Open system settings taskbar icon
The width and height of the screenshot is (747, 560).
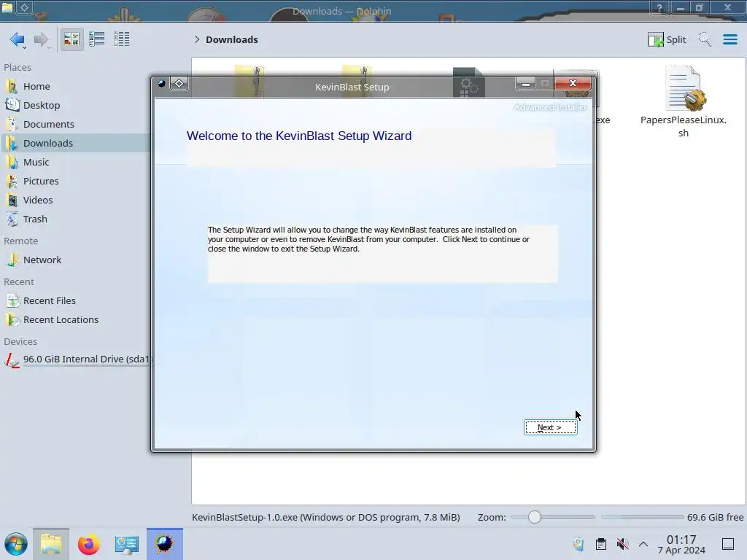pyautogui.click(x=127, y=544)
